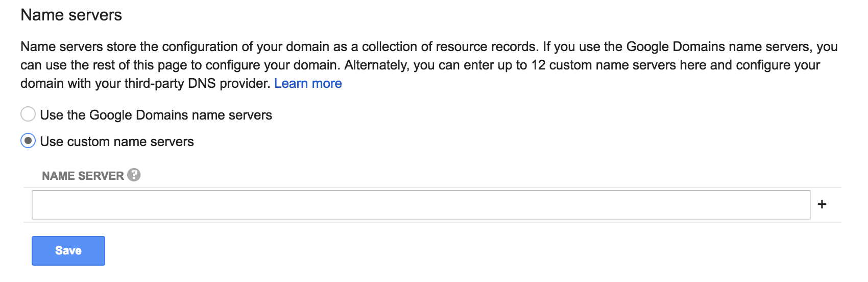The height and width of the screenshot is (282, 868).
Task: Click the 'Name servers' section heading
Action: coord(71,15)
